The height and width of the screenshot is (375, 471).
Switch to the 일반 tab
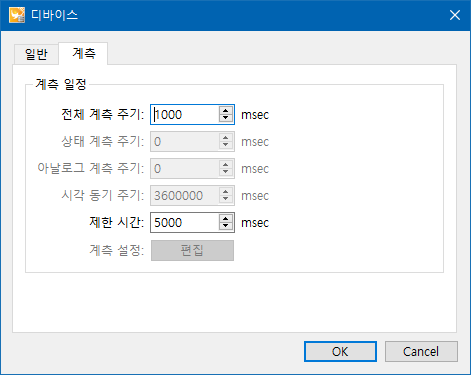36,54
